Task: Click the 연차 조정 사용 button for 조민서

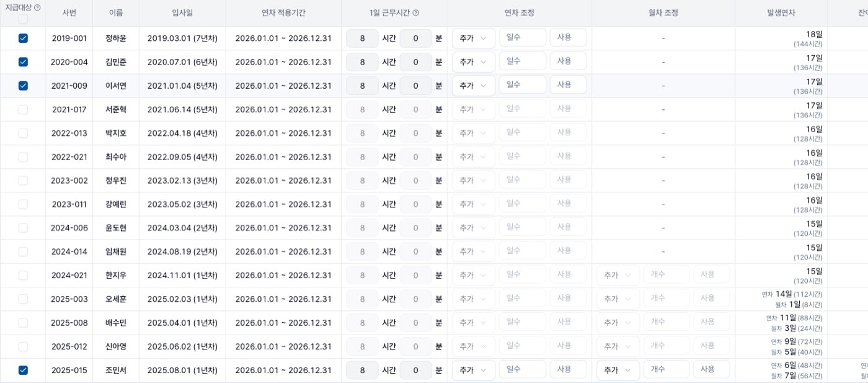Action: [x=568, y=369]
